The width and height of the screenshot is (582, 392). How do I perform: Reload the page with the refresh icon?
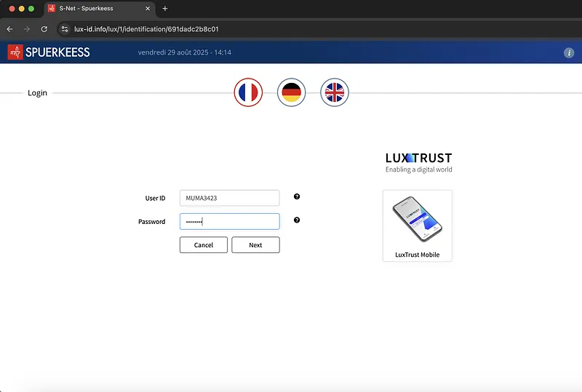44,29
